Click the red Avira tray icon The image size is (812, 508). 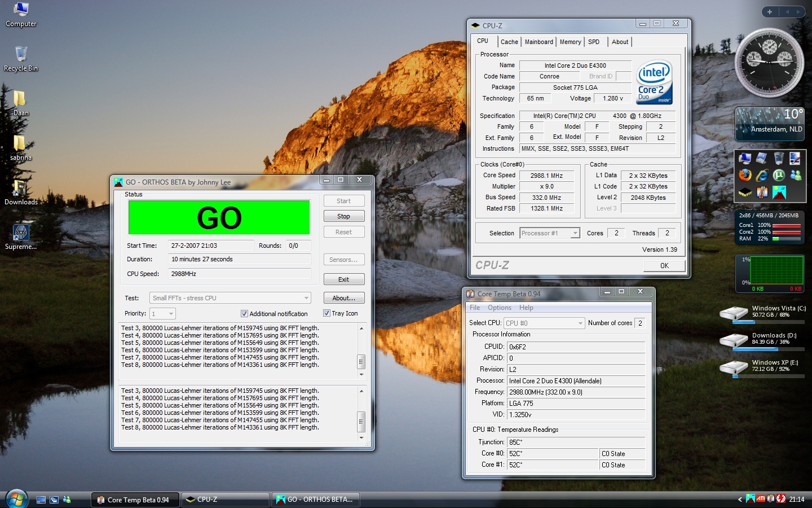(x=781, y=499)
